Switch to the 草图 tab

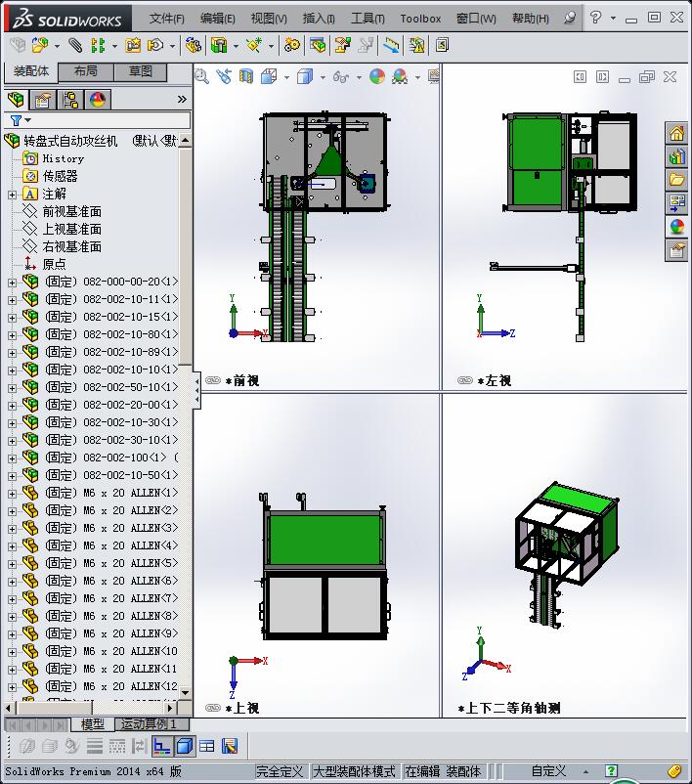140,71
